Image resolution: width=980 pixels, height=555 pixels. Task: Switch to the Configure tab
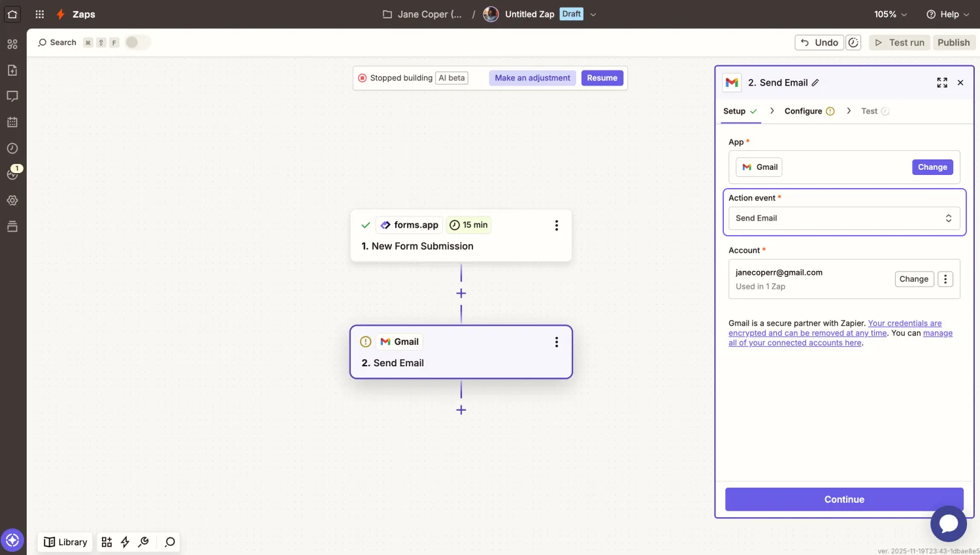(x=804, y=111)
